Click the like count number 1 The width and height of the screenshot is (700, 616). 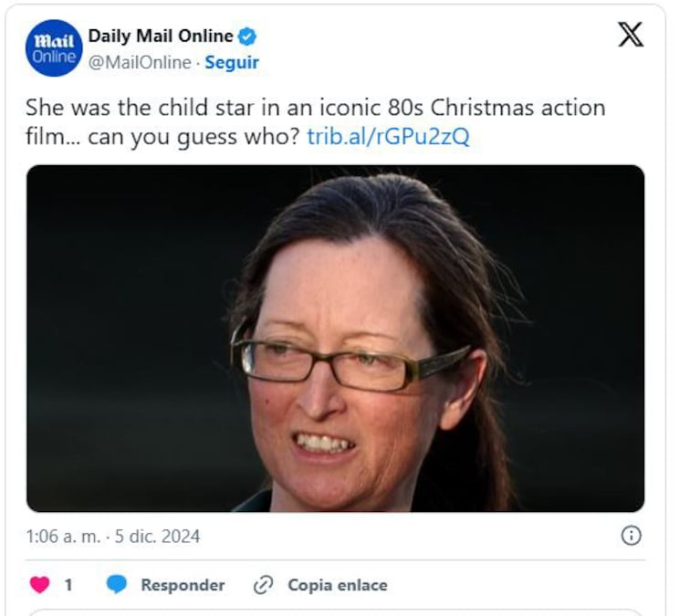click(68, 585)
